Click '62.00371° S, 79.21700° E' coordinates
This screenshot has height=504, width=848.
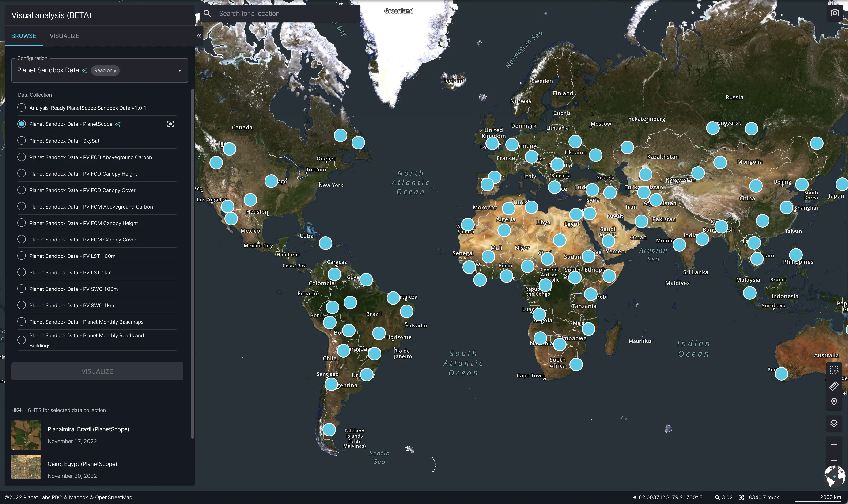pos(670,497)
